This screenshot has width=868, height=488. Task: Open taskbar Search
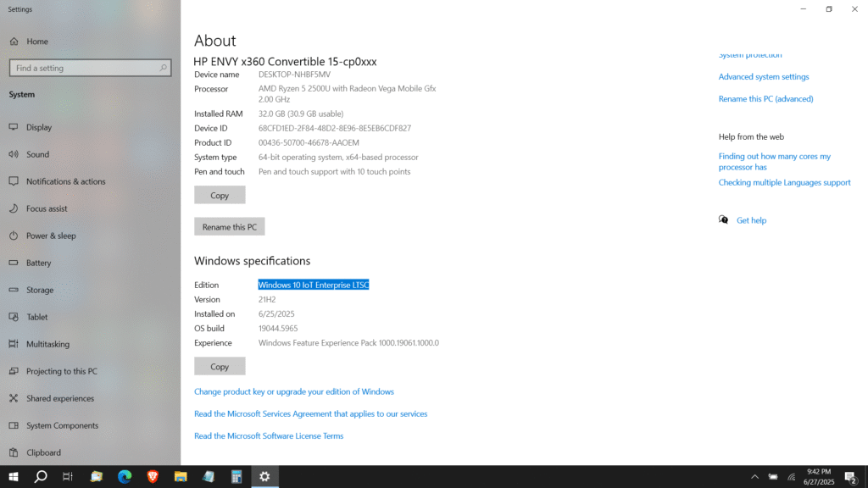41,476
